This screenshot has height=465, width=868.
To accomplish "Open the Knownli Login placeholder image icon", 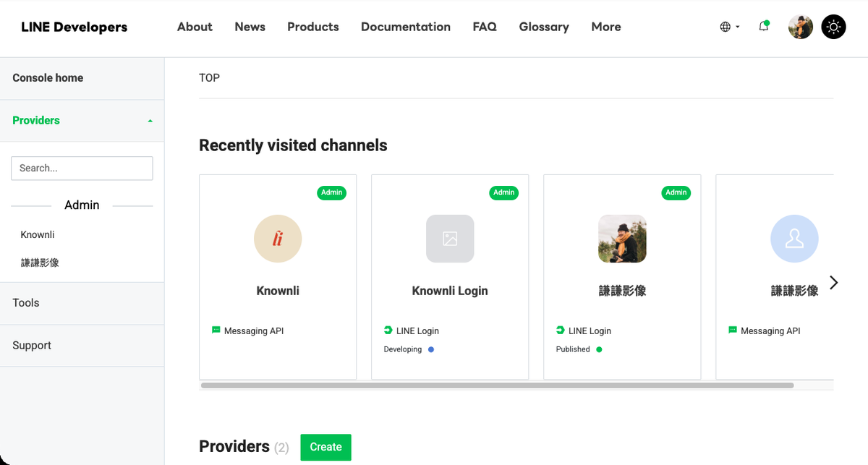I will 450,239.
